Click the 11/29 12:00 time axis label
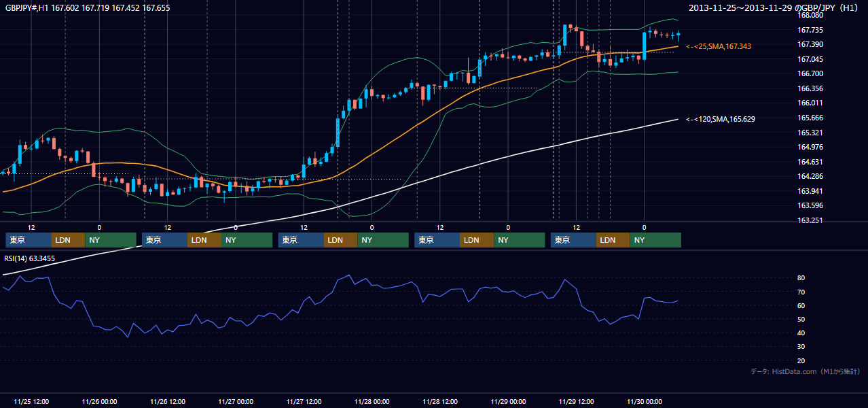The image size is (868, 408). tap(576, 401)
